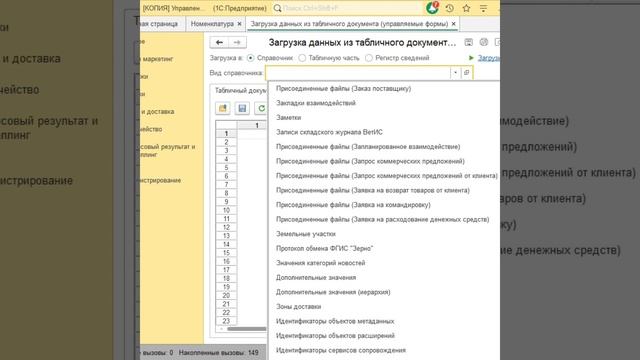The width and height of the screenshot is (640, 360).
Task: Close the Номенклатура tab
Action: pos(240,24)
